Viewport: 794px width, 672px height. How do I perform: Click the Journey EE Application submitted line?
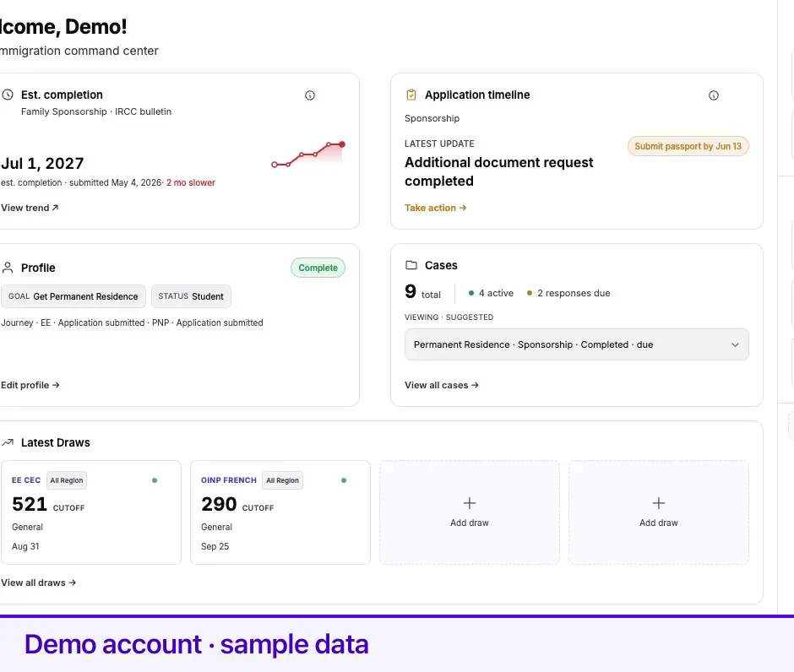point(132,322)
